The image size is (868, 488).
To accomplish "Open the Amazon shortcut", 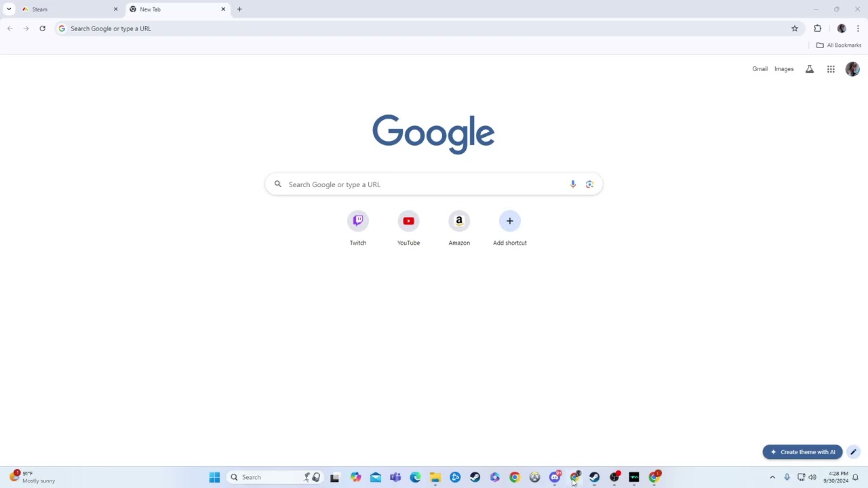I will (x=459, y=229).
